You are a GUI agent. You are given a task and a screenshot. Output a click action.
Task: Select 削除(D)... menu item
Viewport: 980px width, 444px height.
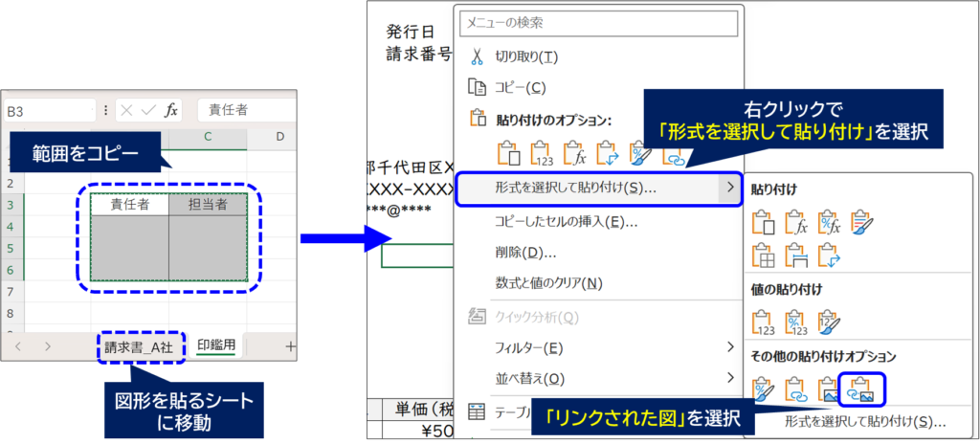point(525,253)
